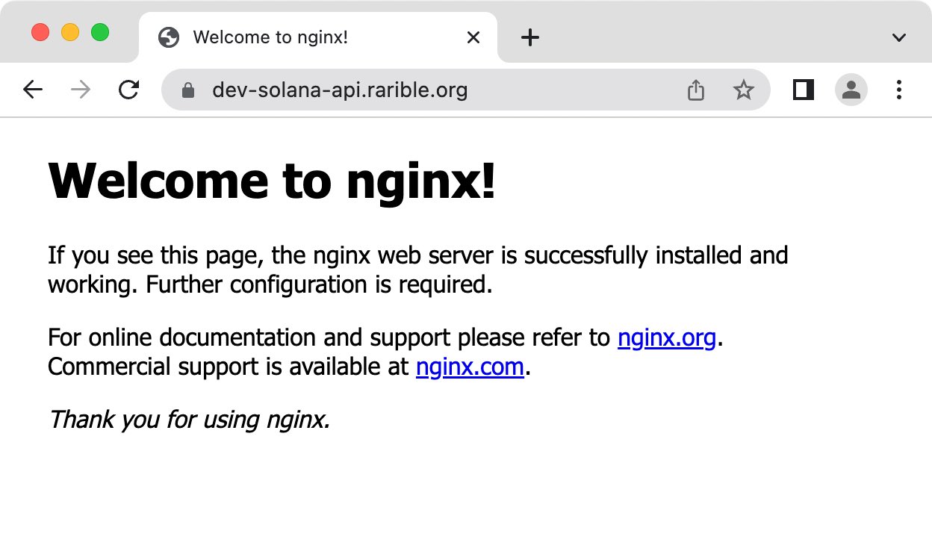
Task: Open the side panel
Action: (x=804, y=90)
